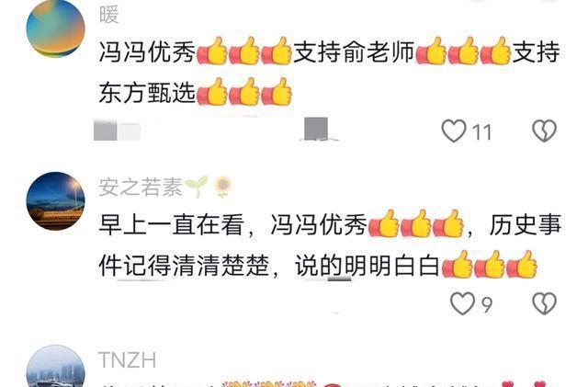Tap the like count 11
Screen dimensions: 588x387
[481, 132]
